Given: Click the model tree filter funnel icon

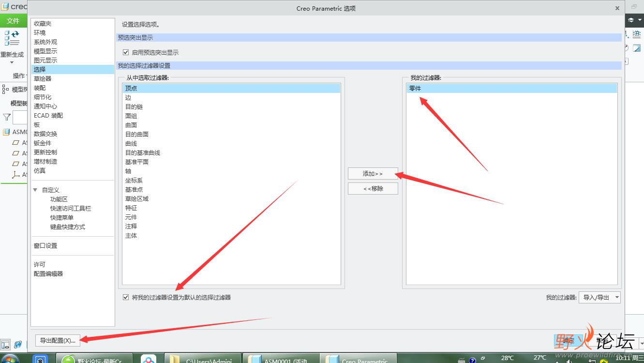Looking at the screenshot, I should pos(7,117).
